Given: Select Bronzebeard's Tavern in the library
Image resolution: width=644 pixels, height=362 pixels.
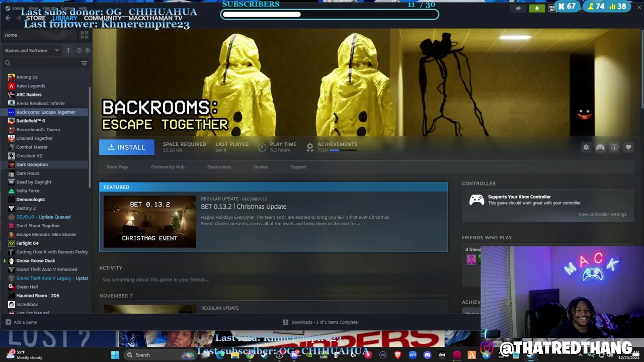Looking at the screenshot, I should 38,130.
